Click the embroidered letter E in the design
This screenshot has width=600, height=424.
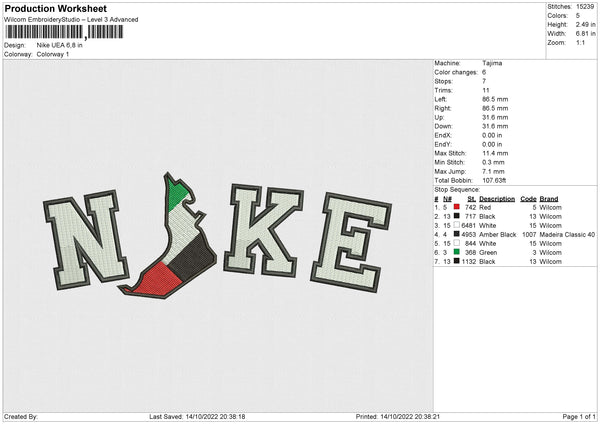tap(350, 242)
